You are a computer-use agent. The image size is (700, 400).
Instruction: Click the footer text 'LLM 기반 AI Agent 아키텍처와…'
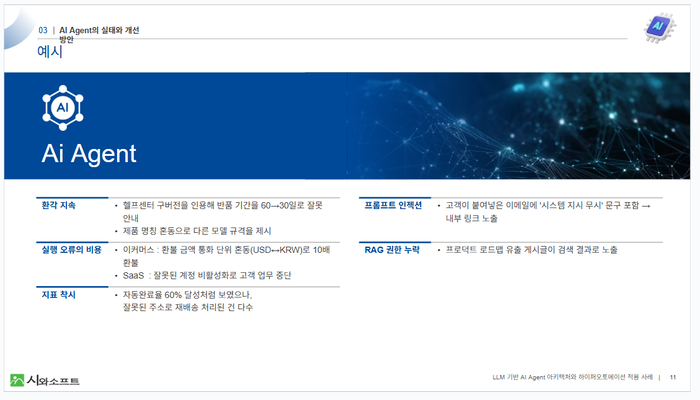click(572, 377)
